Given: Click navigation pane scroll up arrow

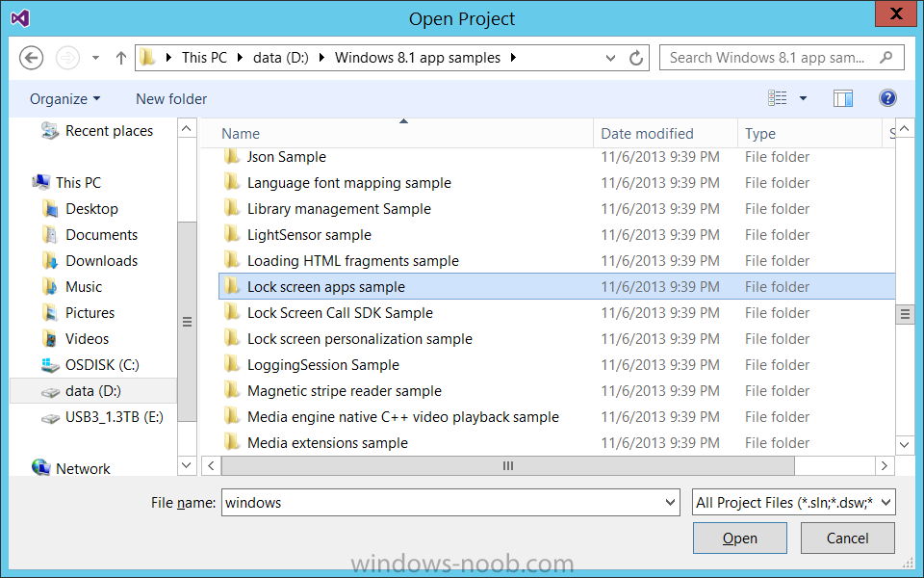Looking at the screenshot, I should coord(187,128).
